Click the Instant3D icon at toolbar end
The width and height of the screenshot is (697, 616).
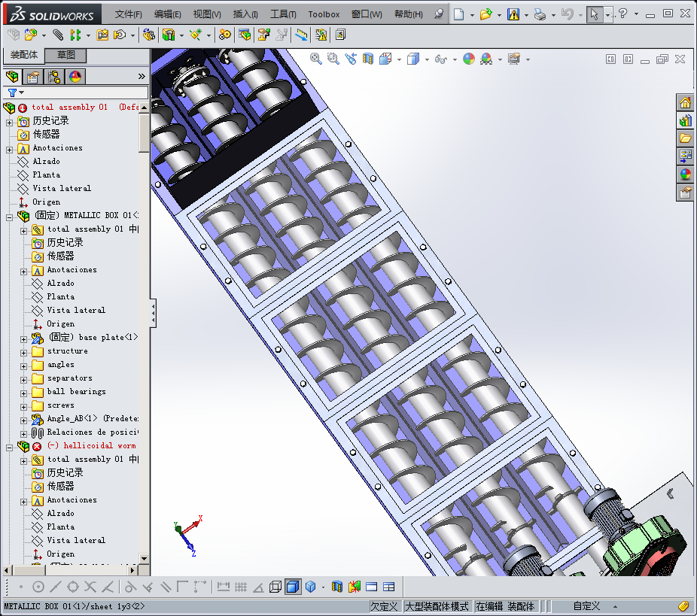coord(340,35)
